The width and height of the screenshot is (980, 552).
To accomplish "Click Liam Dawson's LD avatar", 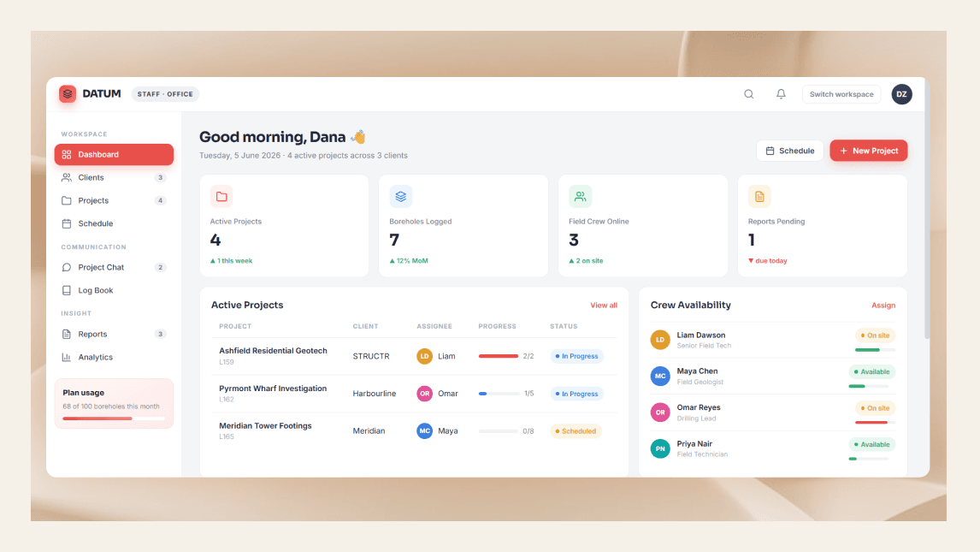I will (660, 340).
